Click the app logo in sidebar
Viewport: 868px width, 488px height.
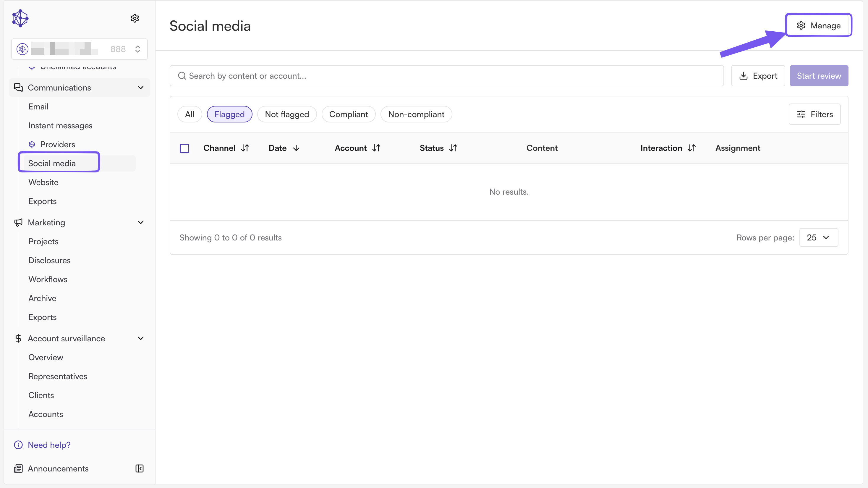(x=20, y=18)
